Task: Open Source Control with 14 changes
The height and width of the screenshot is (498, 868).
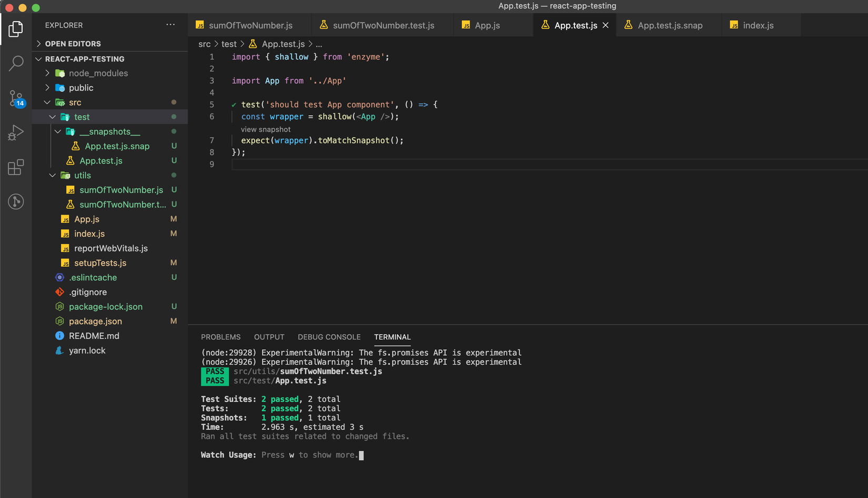Action: [x=16, y=98]
